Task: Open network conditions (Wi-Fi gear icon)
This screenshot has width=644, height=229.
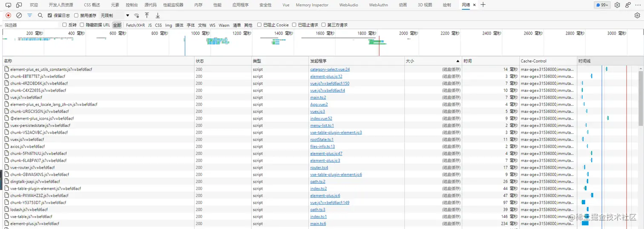Action: pyautogui.click(x=136, y=15)
